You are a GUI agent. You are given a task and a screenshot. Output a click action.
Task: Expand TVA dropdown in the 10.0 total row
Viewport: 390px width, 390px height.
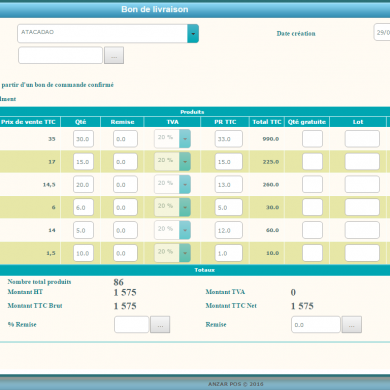coord(185,253)
